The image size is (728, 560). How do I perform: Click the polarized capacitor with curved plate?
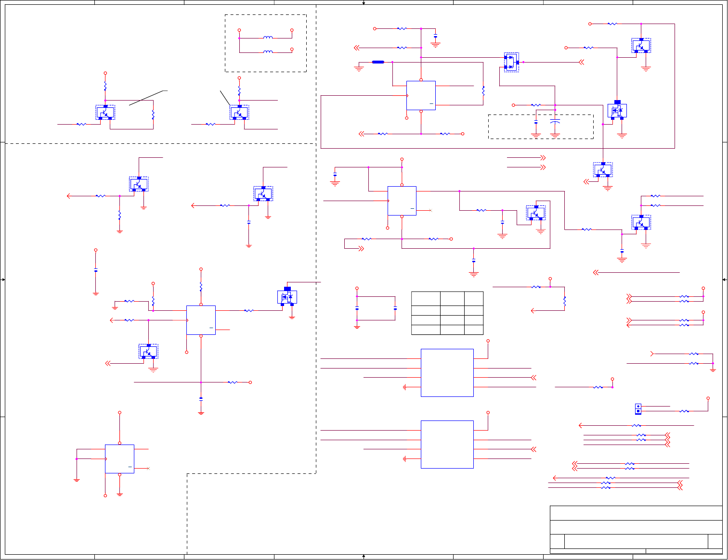pyautogui.click(x=555, y=121)
